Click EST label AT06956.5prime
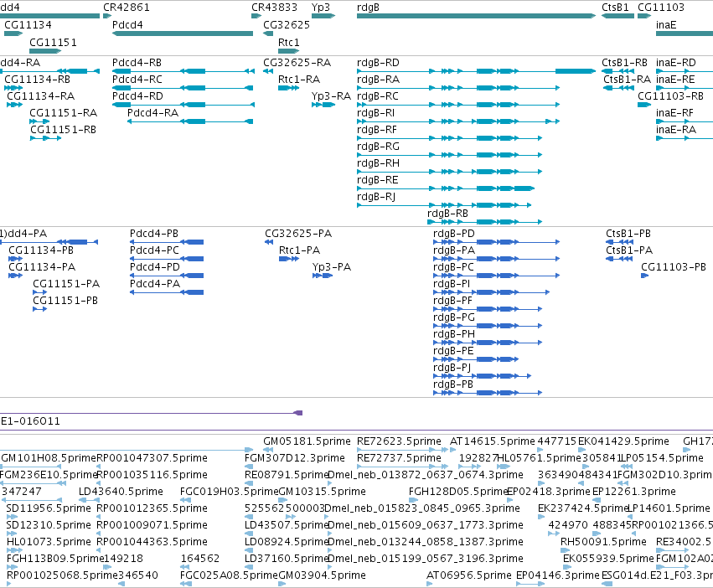The height and width of the screenshot is (588, 713). (x=469, y=575)
